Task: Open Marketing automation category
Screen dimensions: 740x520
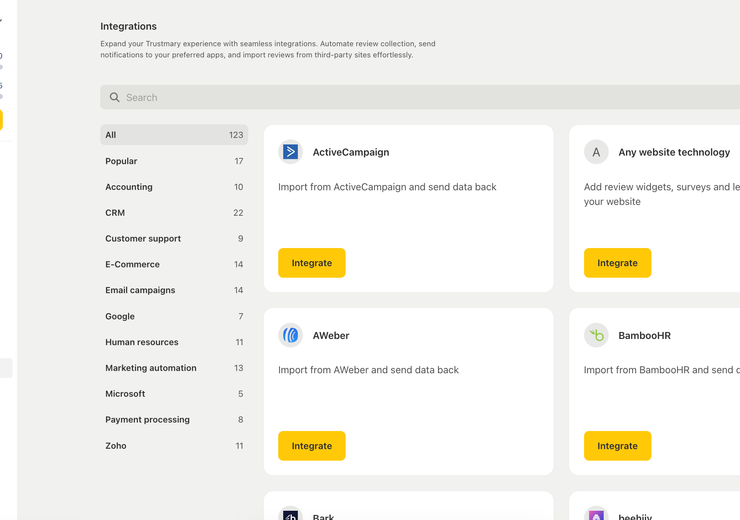Action: [x=174, y=368]
